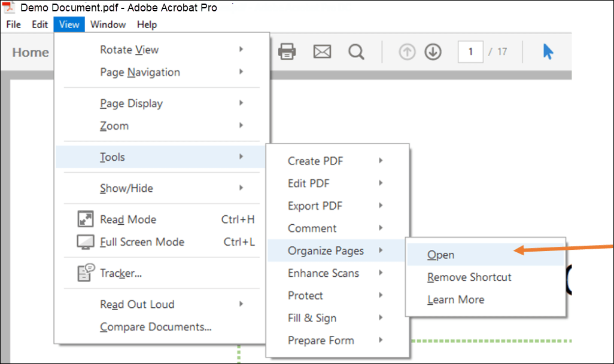Click the Show/Hide submenu arrow

pos(241,188)
